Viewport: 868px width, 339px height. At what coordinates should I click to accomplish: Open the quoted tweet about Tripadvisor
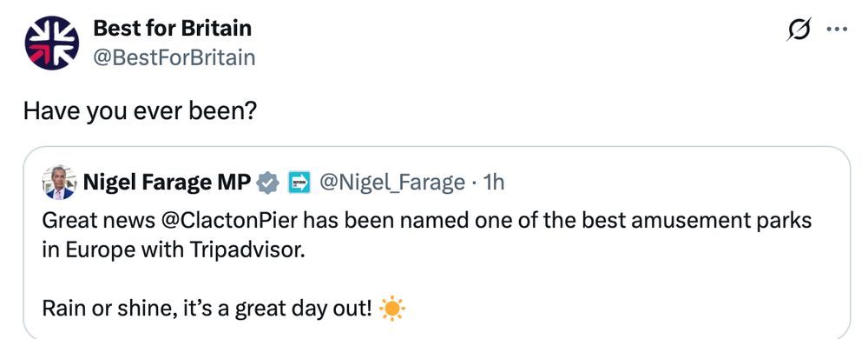pos(437,242)
